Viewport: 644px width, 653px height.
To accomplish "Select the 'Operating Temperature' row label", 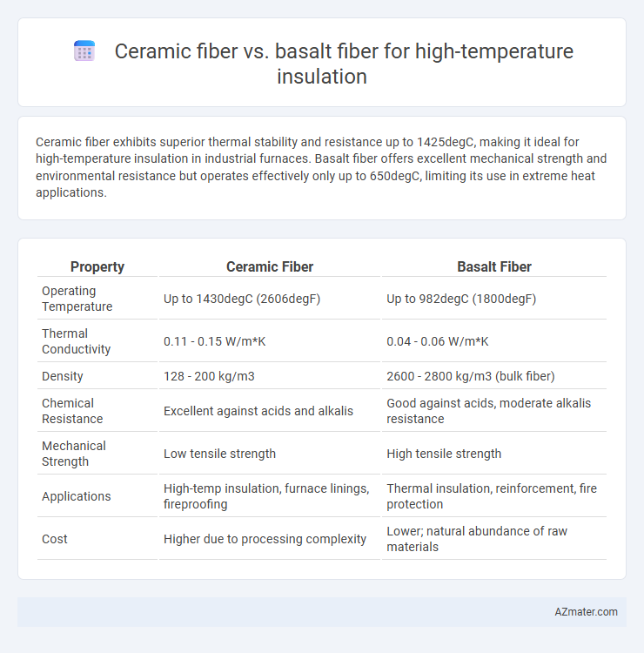I will click(77, 299).
